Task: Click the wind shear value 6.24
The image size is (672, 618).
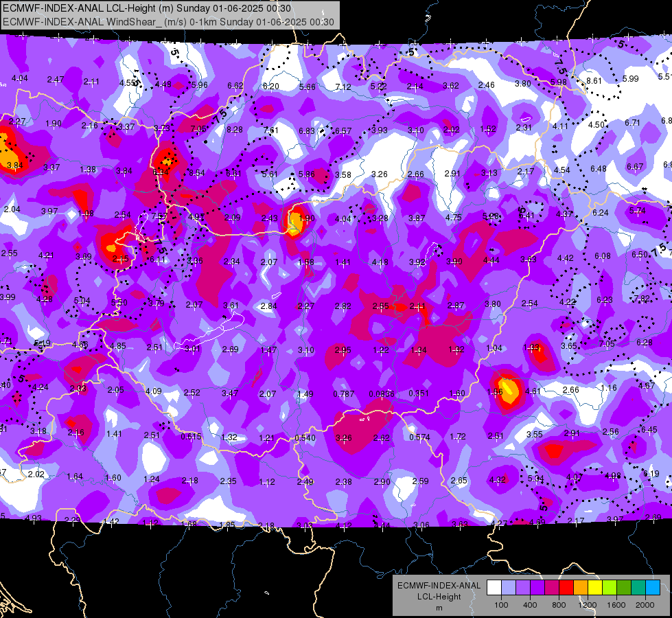Action: click(601, 212)
